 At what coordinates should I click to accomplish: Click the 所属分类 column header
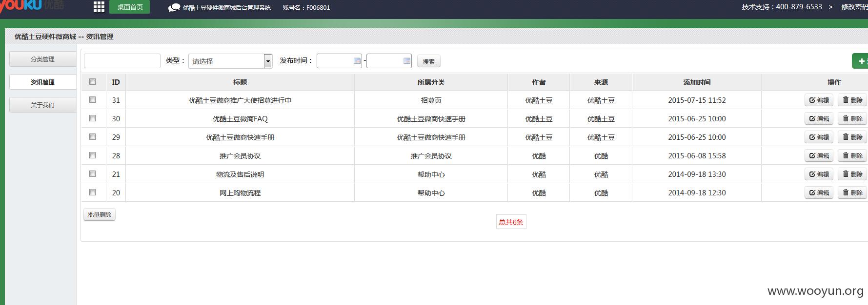tap(431, 82)
